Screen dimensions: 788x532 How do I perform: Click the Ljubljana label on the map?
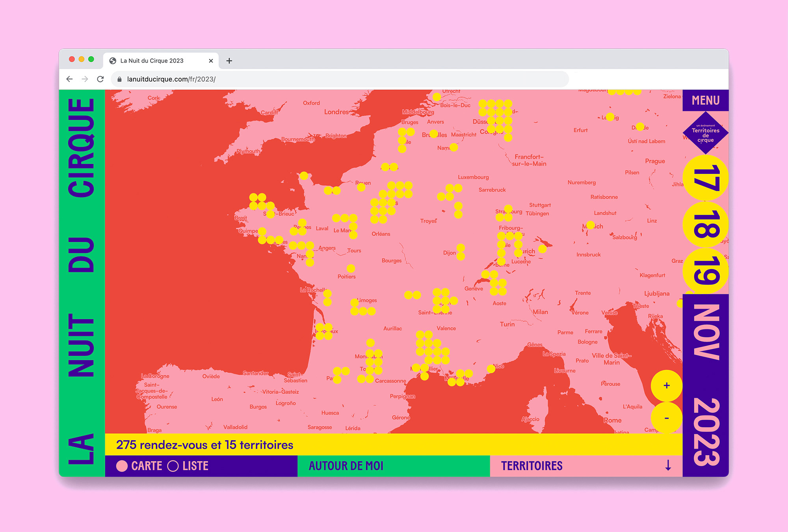(657, 294)
